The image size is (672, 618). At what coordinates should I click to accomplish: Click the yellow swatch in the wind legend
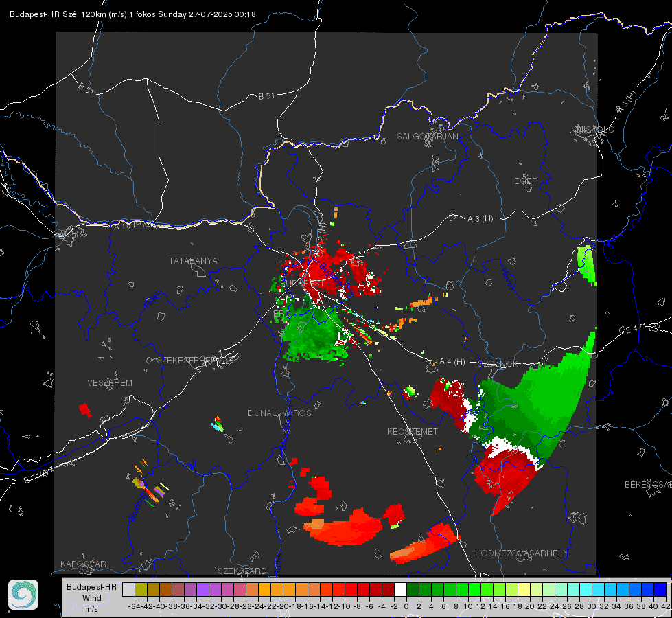click(x=524, y=590)
